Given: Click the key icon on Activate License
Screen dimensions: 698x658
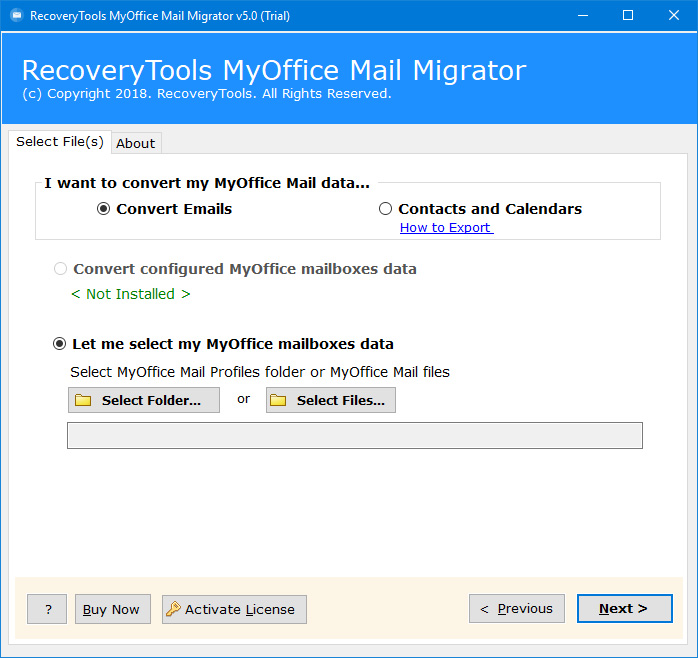Looking at the screenshot, I should pyautogui.click(x=173, y=609).
